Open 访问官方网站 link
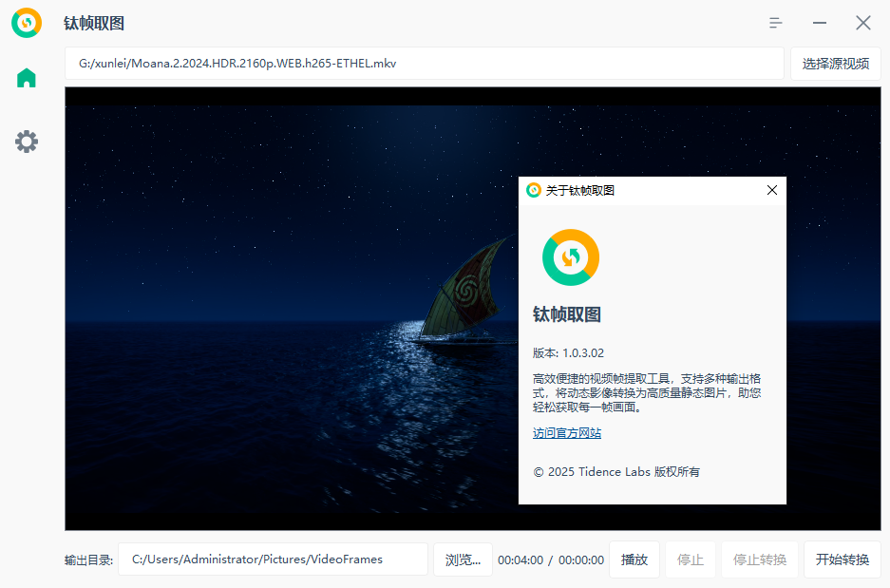 (566, 433)
